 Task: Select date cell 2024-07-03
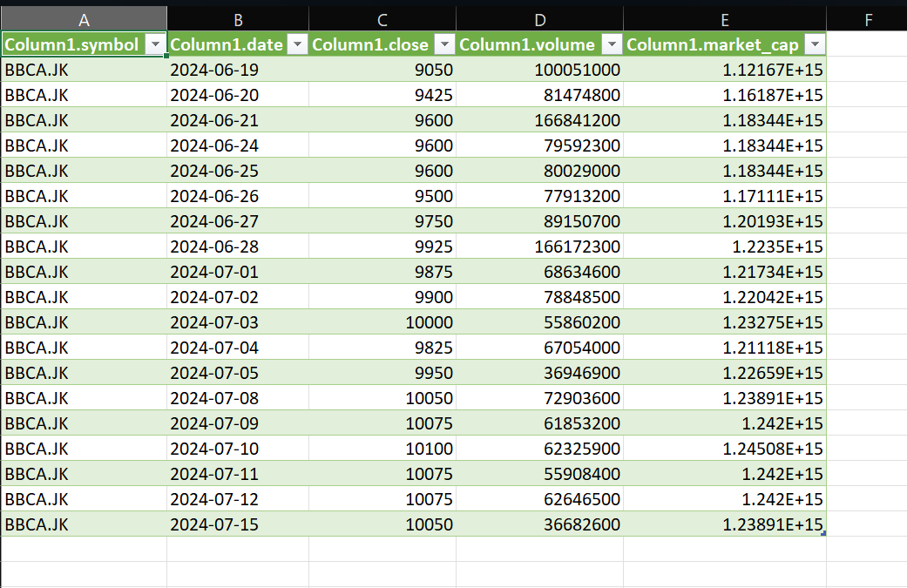[x=238, y=322]
